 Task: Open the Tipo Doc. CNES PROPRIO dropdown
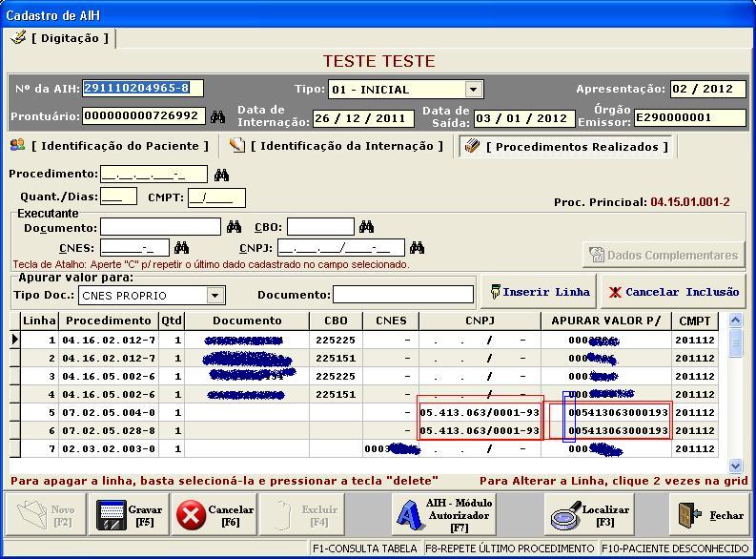click(216, 296)
